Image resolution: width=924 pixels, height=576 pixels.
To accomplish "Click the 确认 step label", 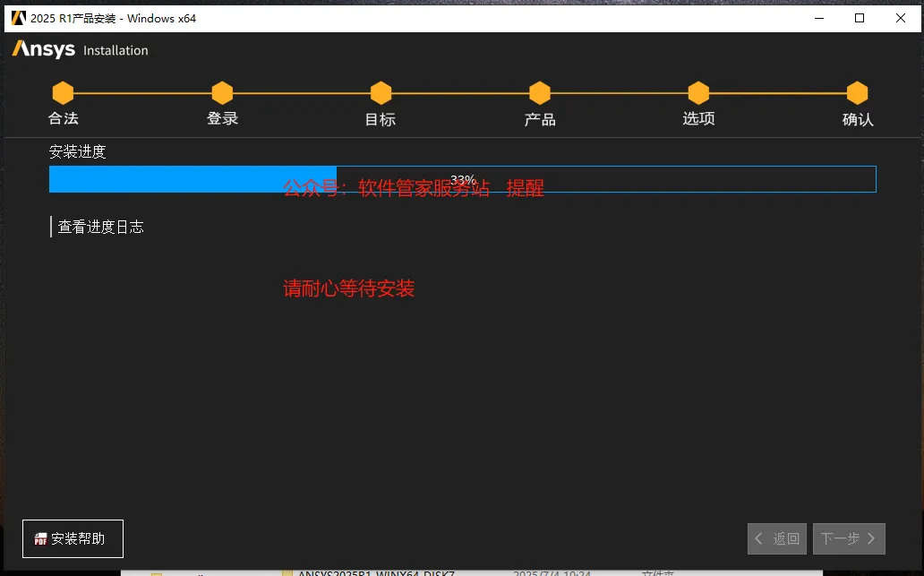I will pos(858,120).
